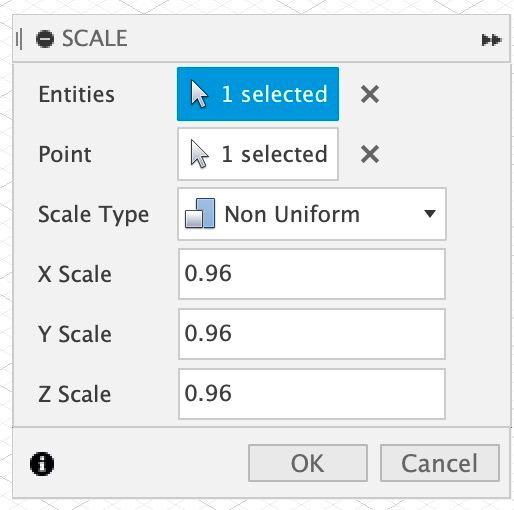Click the info icon at dialog bottom
Screen dimensions: 514x510
pyautogui.click(x=42, y=463)
